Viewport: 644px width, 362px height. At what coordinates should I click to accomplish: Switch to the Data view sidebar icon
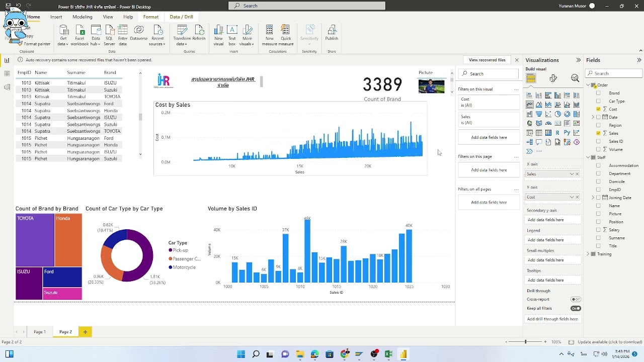click(7, 73)
